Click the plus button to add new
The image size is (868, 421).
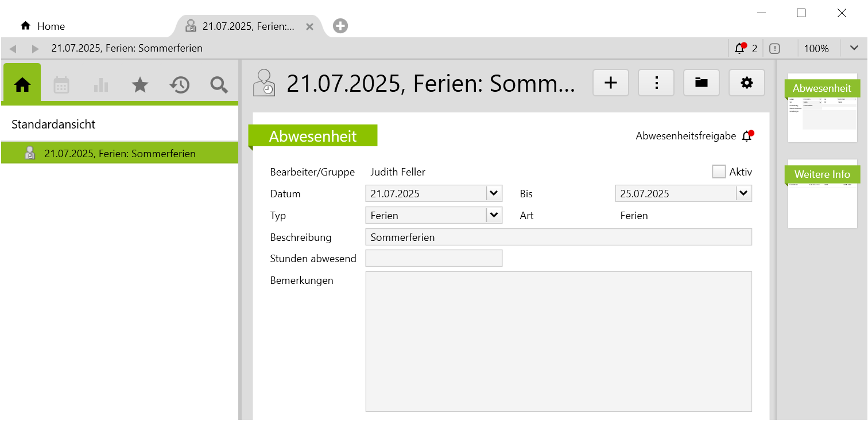[611, 83]
